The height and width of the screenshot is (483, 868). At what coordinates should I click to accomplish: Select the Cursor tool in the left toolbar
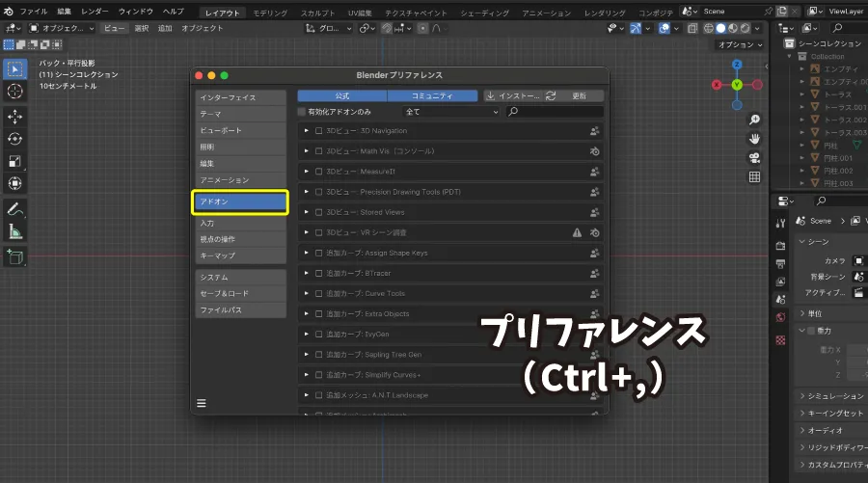(x=15, y=91)
